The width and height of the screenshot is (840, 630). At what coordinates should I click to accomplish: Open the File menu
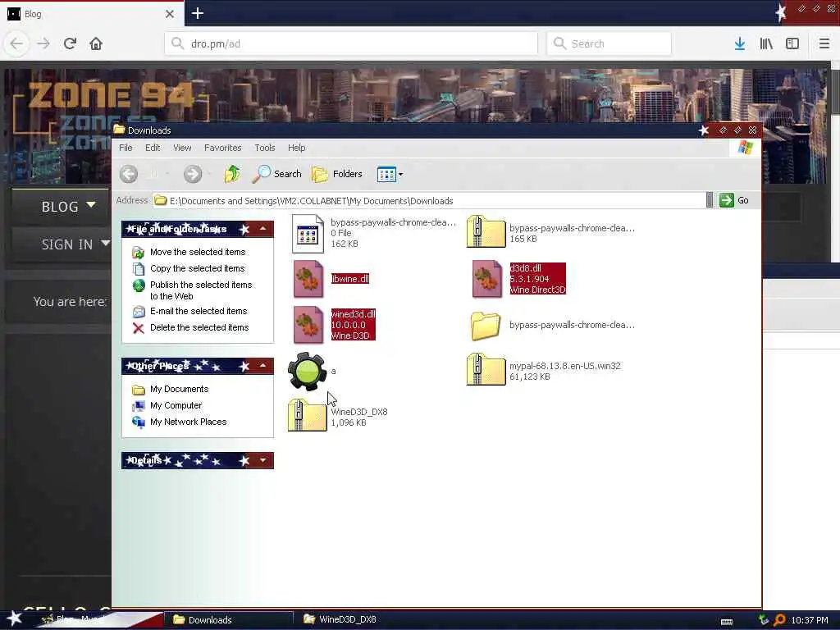click(x=126, y=148)
